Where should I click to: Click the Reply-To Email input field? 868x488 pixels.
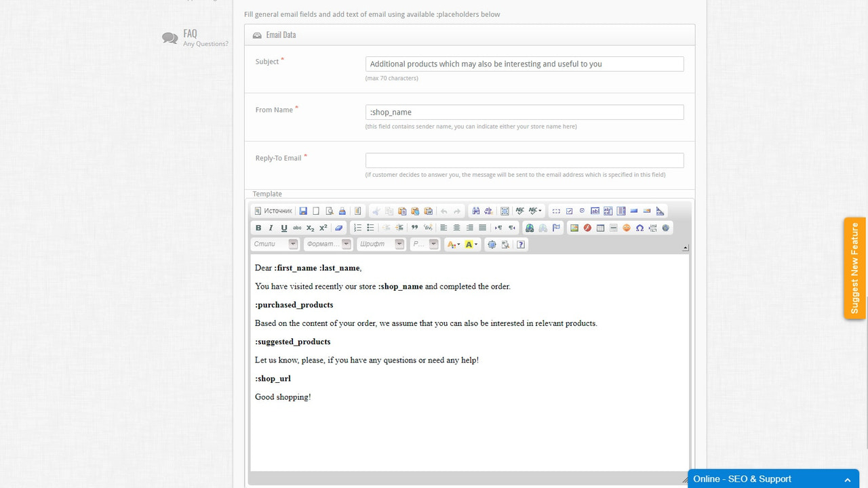pyautogui.click(x=524, y=160)
